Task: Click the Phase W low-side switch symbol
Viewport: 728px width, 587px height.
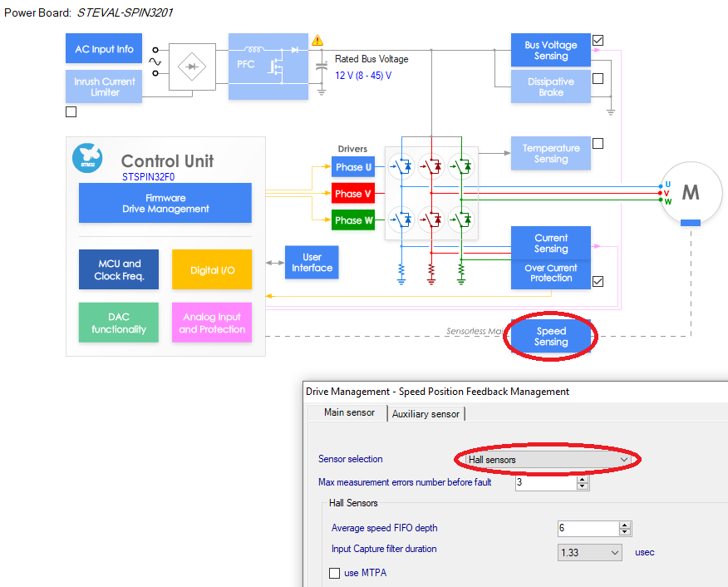Action: tap(461, 220)
